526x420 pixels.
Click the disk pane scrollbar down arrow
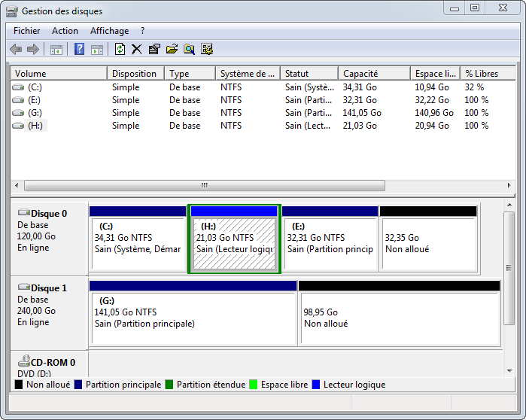coord(509,371)
